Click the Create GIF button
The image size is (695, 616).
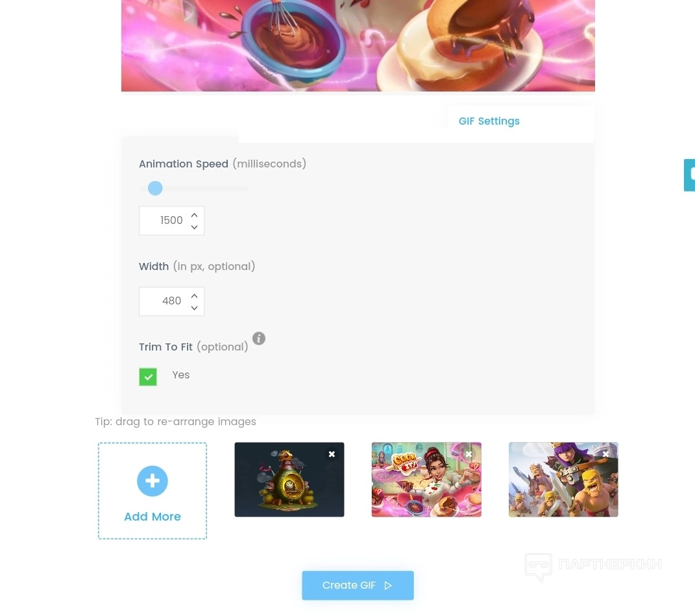tap(358, 585)
